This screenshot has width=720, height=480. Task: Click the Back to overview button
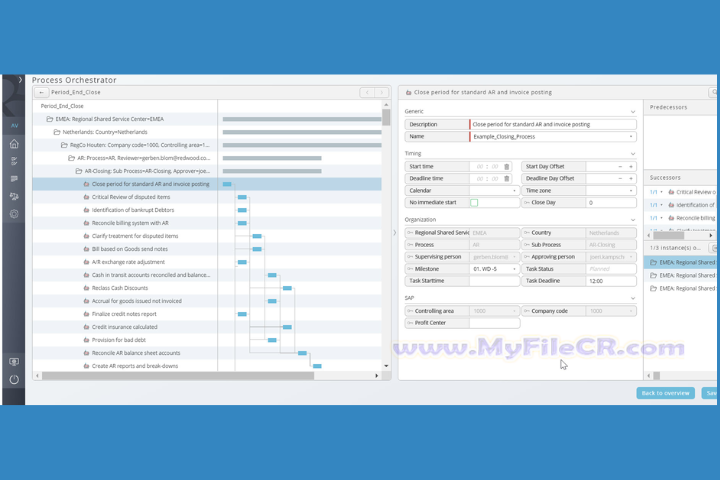coord(665,393)
